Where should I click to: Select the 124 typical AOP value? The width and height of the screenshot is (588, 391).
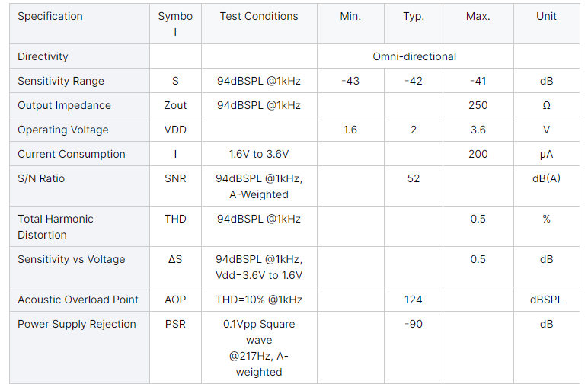click(414, 300)
